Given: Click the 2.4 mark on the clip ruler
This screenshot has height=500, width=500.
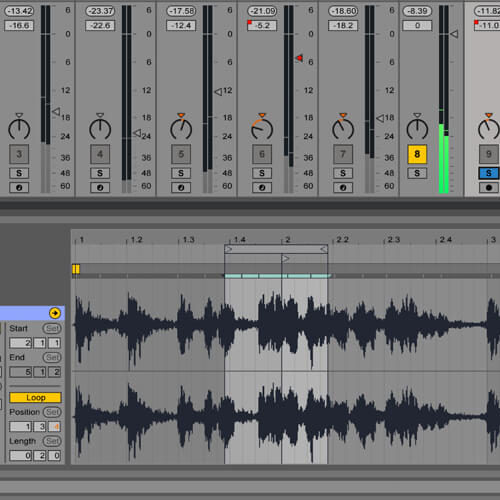Looking at the screenshot, I should (x=445, y=240).
